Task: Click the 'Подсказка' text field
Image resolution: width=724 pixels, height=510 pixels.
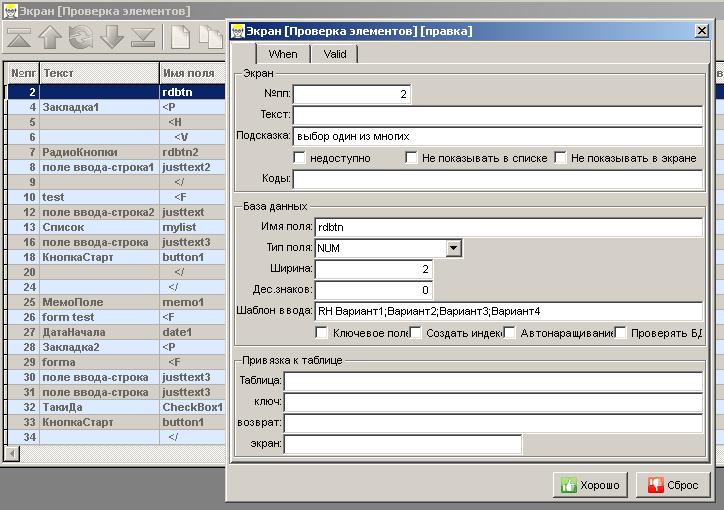Action: click(x=497, y=136)
